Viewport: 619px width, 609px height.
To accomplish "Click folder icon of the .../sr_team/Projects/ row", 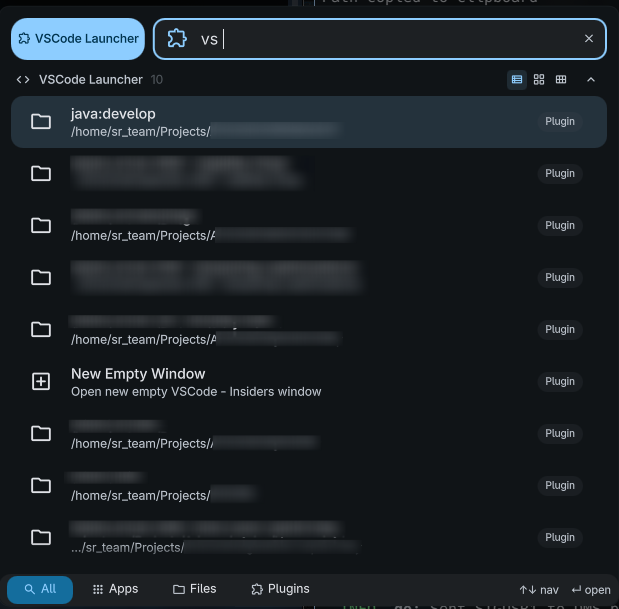I will [41, 538].
